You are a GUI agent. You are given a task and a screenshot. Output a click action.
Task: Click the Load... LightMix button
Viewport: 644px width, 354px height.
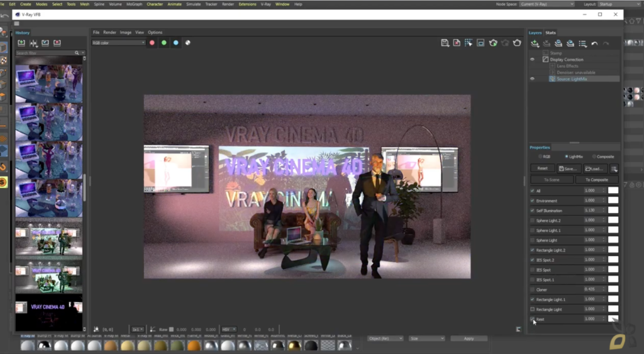click(594, 169)
